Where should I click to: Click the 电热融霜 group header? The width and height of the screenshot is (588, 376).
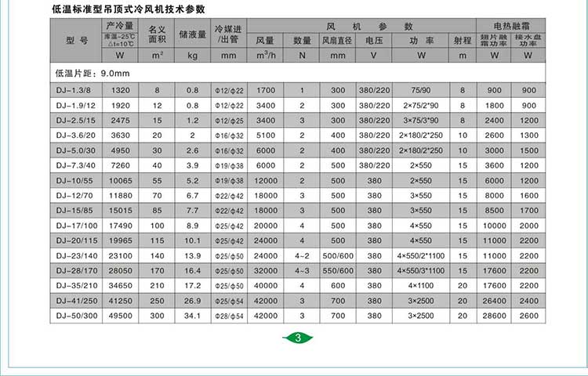coord(516,26)
